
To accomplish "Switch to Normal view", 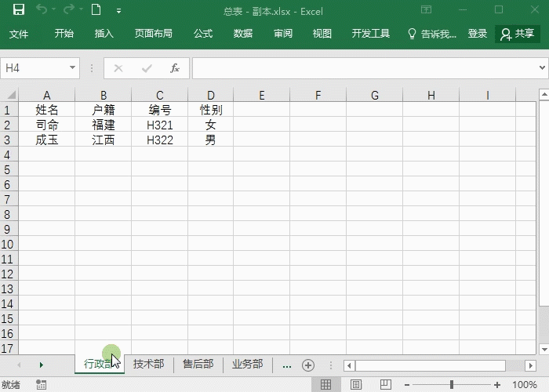I will click(x=325, y=385).
